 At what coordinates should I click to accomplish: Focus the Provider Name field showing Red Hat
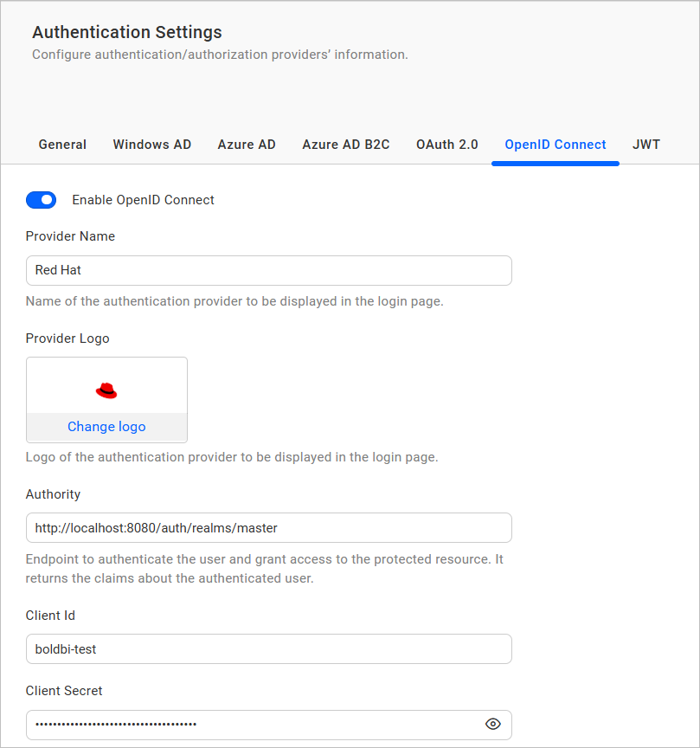(x=268, y=270)
